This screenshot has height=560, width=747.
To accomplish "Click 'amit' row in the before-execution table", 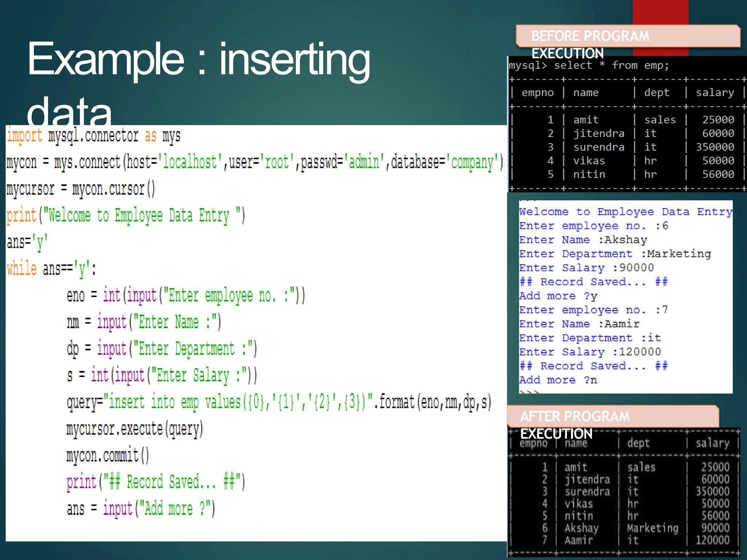I will coord(627,120).
